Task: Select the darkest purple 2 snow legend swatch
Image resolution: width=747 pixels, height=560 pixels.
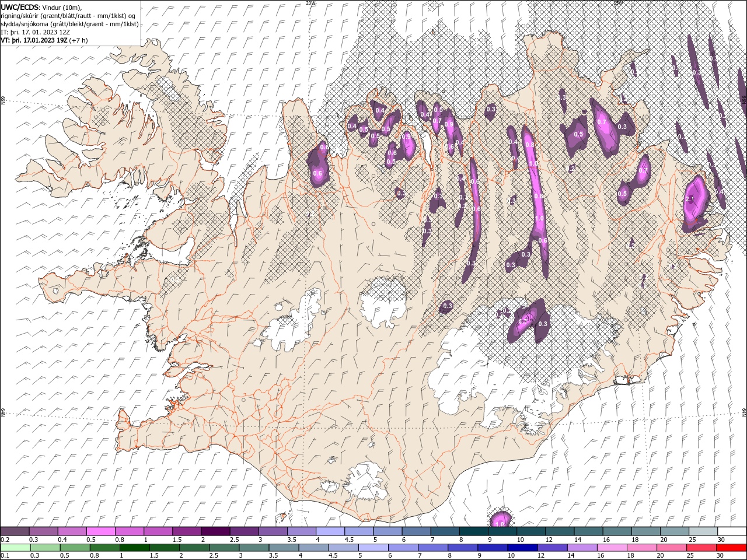Action: pyautogui.click(x=215, y=531)
